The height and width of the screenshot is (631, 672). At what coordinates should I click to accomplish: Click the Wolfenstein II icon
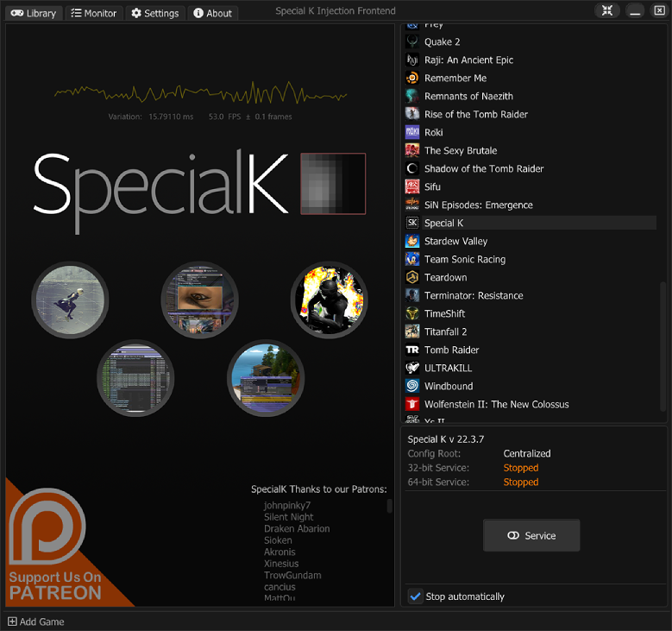tap(412, 404)
